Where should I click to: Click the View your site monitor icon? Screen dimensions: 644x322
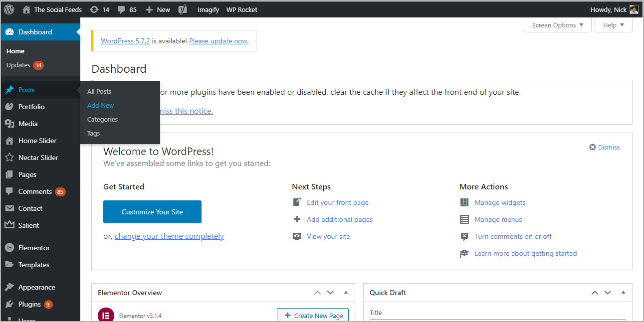pyautogui.click(x=297, y=236)
